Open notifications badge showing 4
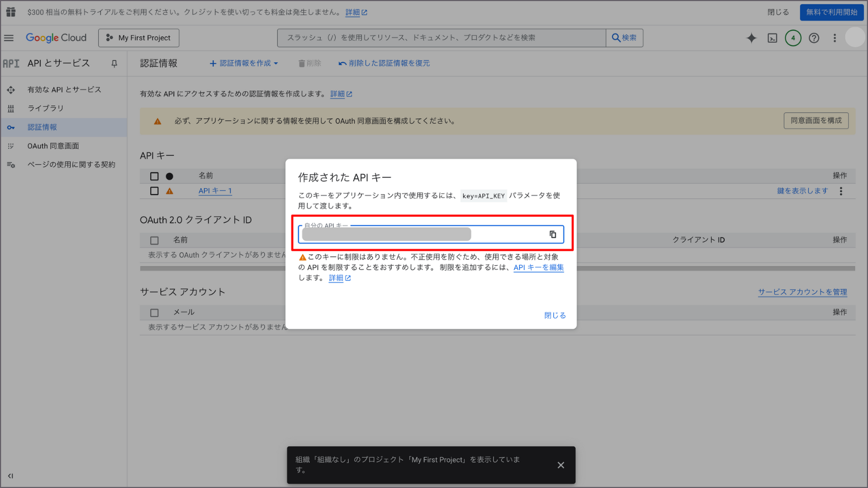The image size is (868, 488). (793, 38)
